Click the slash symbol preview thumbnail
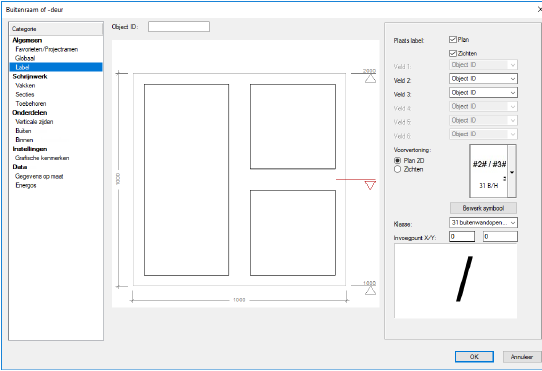 click(456, 281)
